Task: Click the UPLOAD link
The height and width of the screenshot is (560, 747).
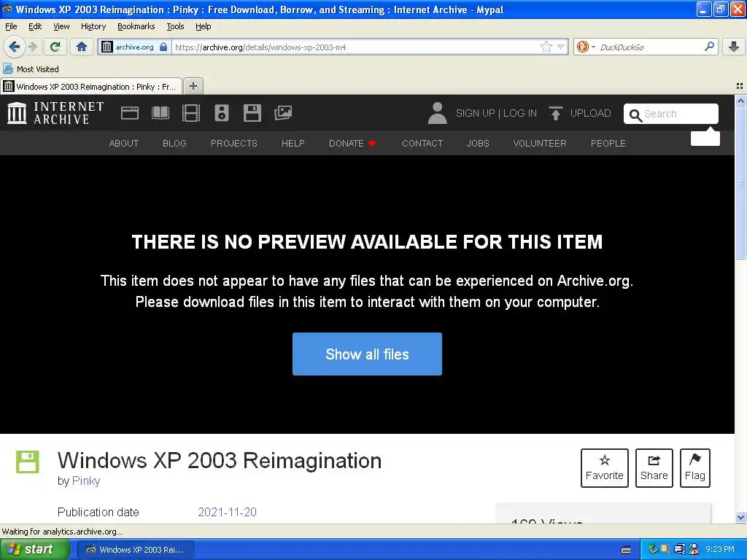Action: coord(590,113)
